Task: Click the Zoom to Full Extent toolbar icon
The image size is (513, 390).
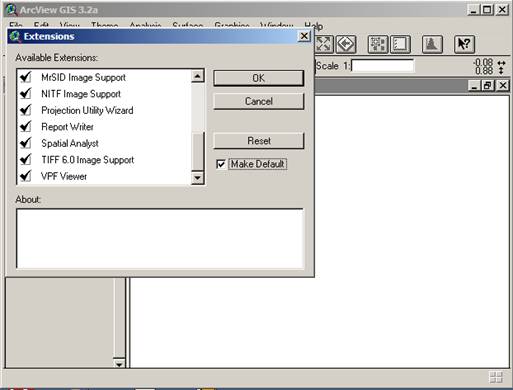Action: pos(324,44)
